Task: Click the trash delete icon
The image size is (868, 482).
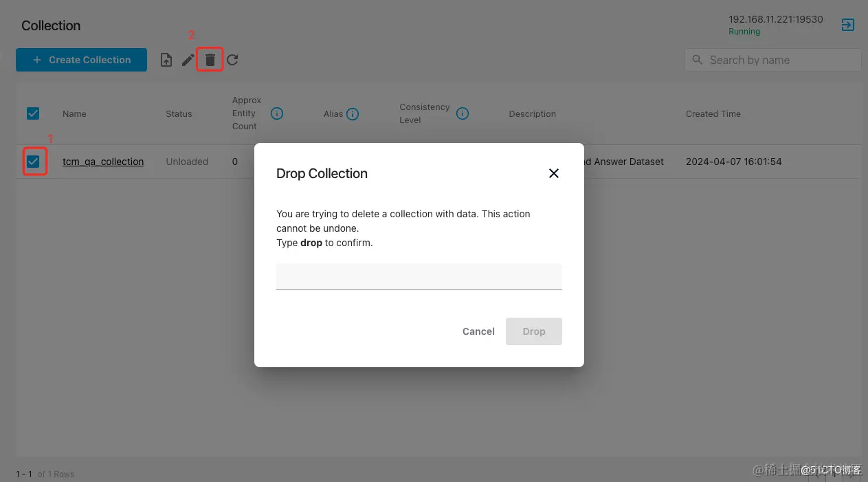Action: [x=210, y=61]
